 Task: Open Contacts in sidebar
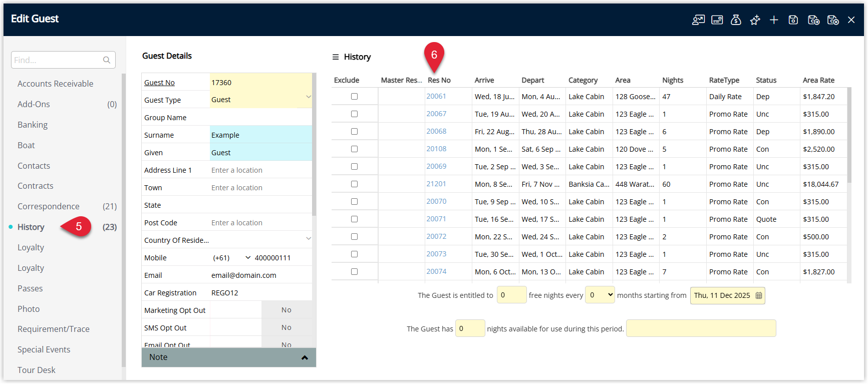(34, 166)
